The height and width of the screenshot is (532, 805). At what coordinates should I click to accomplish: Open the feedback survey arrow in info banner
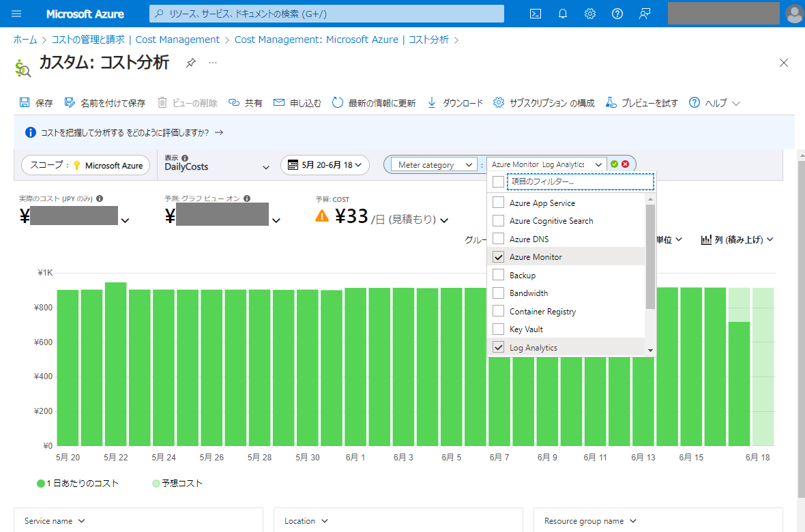[x=219, y=132]
